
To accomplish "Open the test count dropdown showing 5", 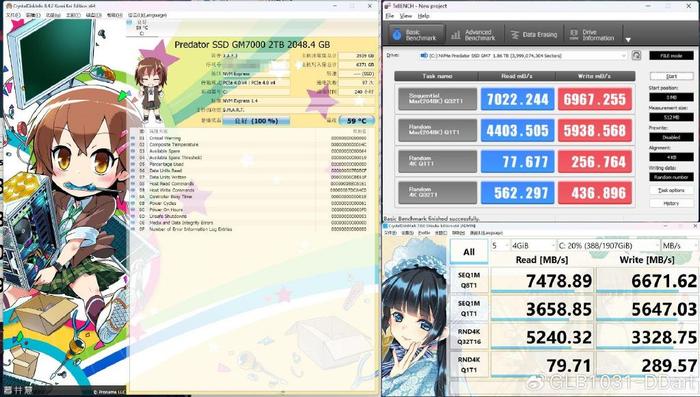I will [x=500, y=246].
